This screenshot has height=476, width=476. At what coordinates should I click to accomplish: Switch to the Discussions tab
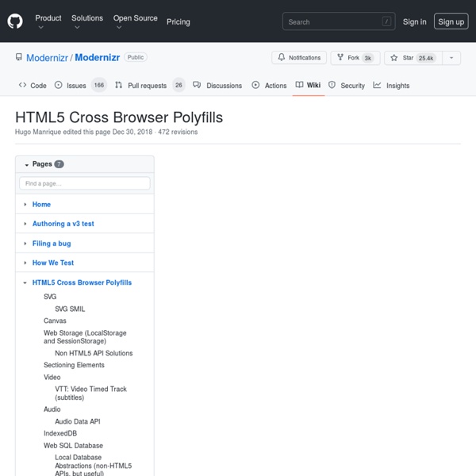(x=217, y=86)
